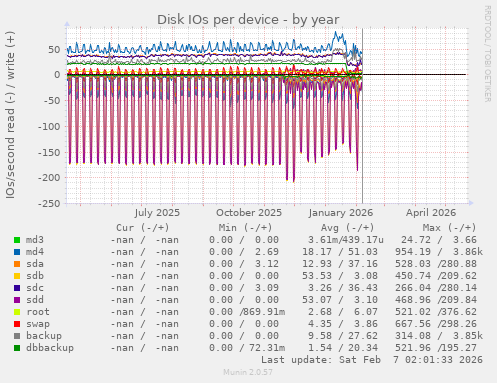Viewport: 497px width, 383px height.
Task: Click the 'swap' legend label
Action: pyautogui.click(x=38, y=324)
